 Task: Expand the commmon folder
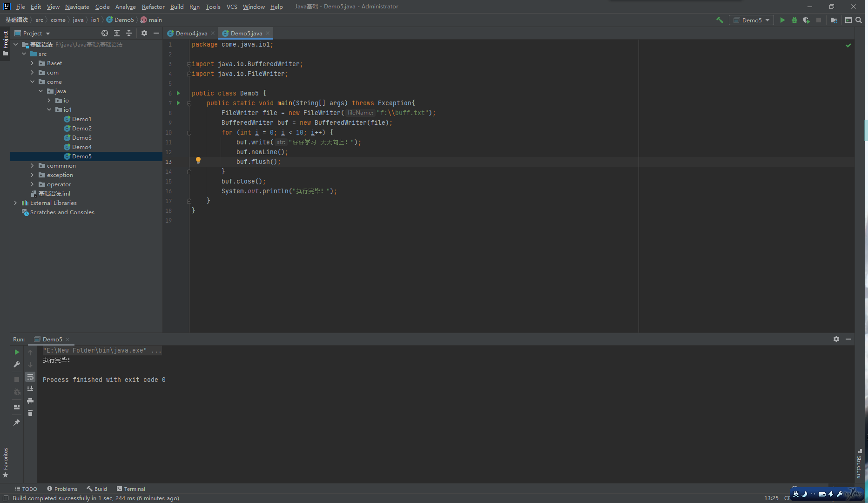tap(32, 166)
